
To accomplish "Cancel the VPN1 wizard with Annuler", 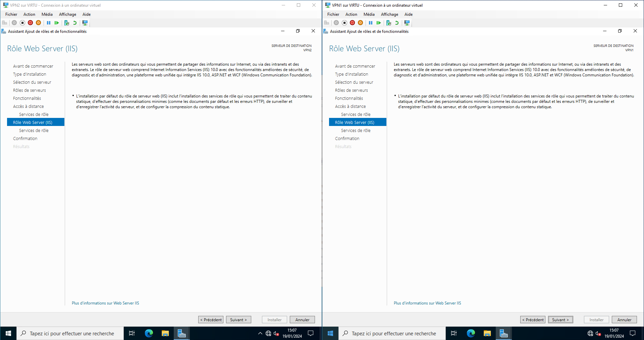I will (x=624, y=320).
